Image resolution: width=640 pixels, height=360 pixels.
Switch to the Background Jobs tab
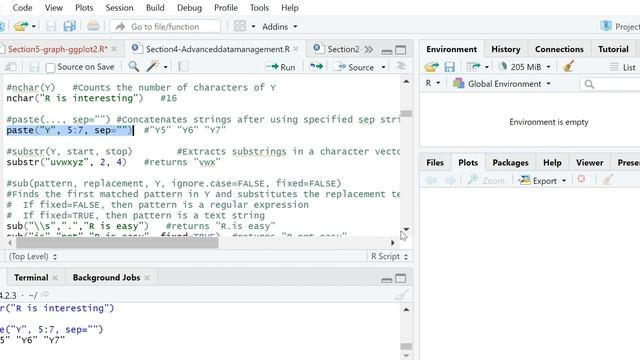[106, 278]
